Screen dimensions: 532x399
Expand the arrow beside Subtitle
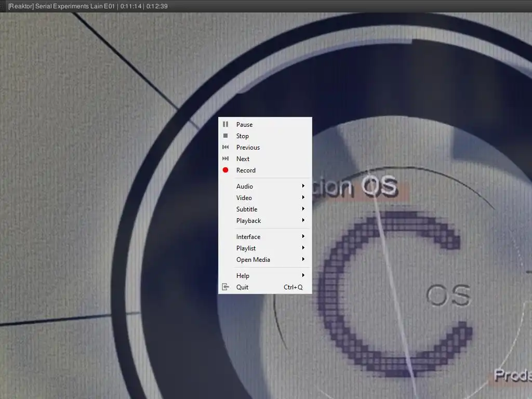tap(303, 209)
